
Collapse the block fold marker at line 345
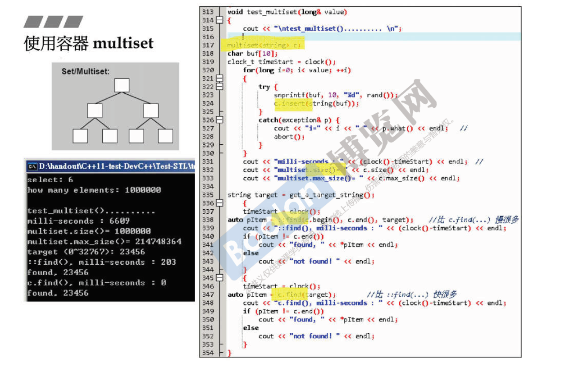coord(219,278)
